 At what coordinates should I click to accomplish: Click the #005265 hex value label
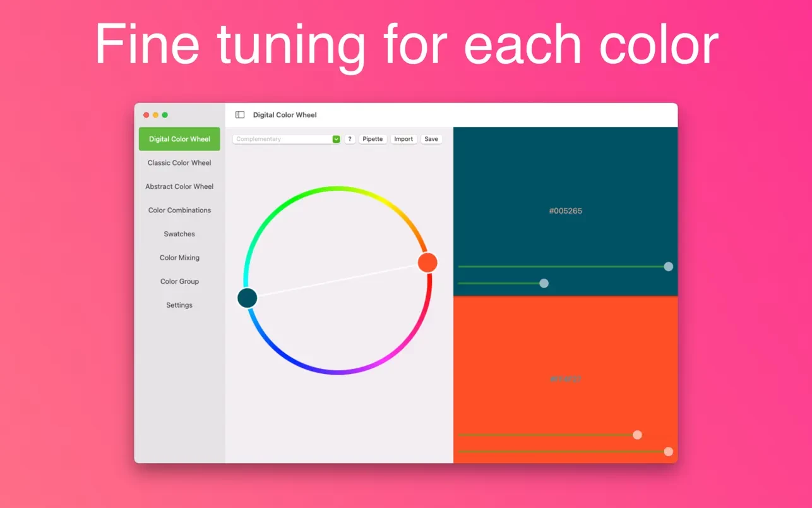(565, 210)
